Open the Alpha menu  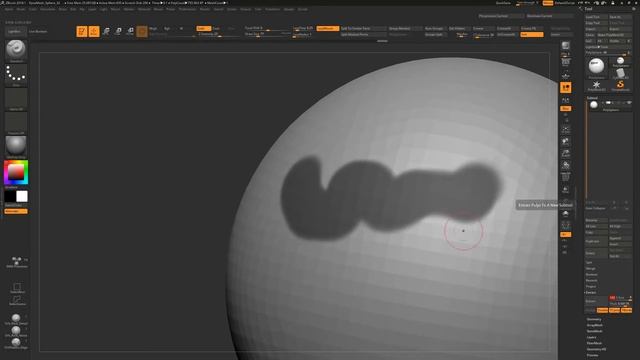(x=9, y=9)
